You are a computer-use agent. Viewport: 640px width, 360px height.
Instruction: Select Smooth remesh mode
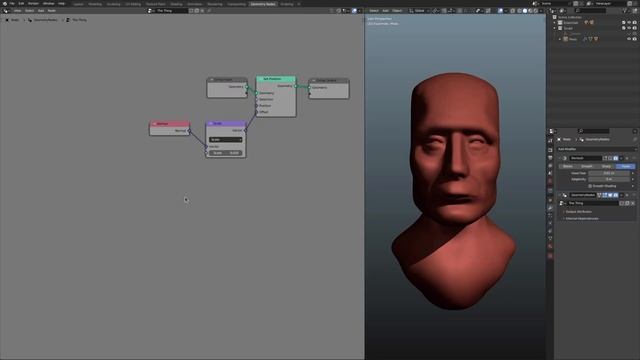point(587,166)
